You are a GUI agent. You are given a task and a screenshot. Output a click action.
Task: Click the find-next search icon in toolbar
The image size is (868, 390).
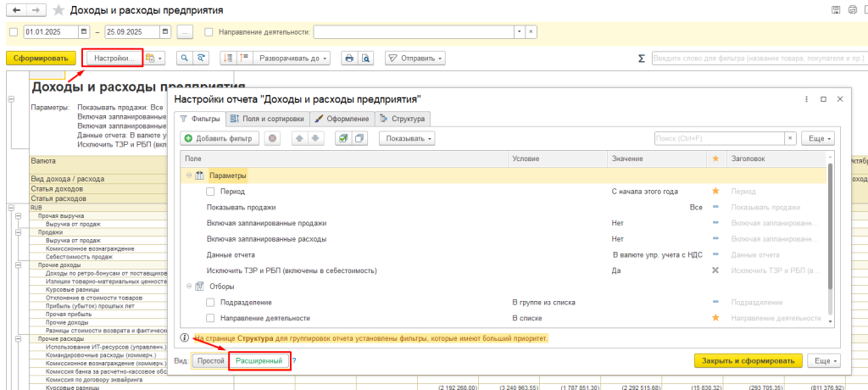click(x=202, y=58)
